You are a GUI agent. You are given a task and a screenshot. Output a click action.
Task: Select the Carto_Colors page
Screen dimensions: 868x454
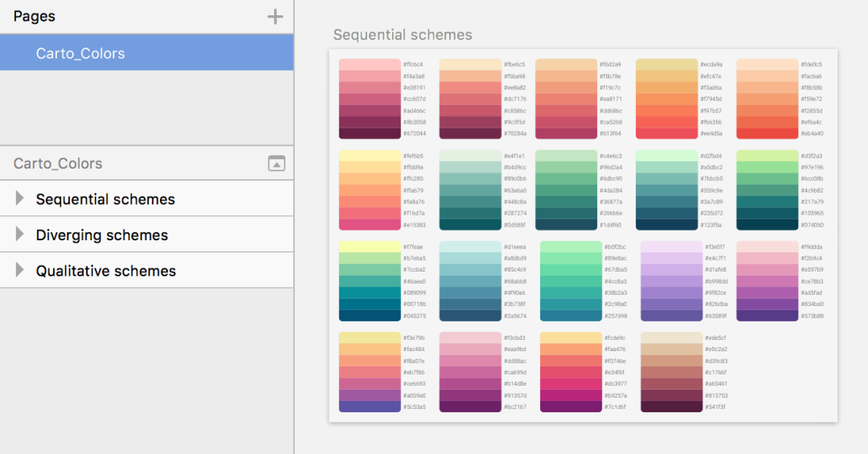point(80,54)
